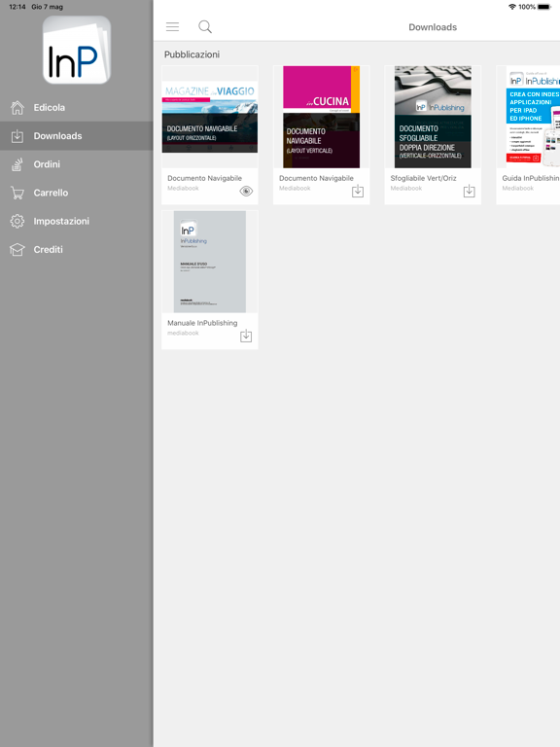Download the Manuale InPublishing

[x=246, y=336]
